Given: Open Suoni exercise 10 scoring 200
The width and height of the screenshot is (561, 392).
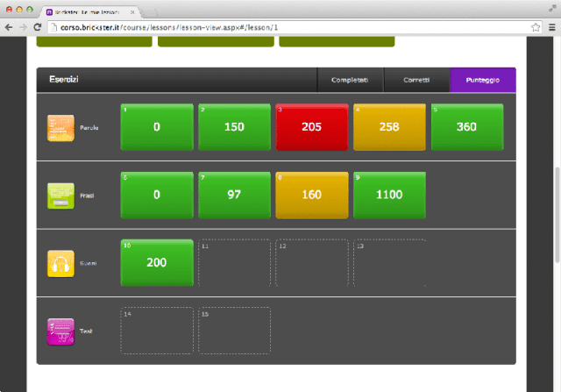Looking at the screenshot, I should point(156,263).
